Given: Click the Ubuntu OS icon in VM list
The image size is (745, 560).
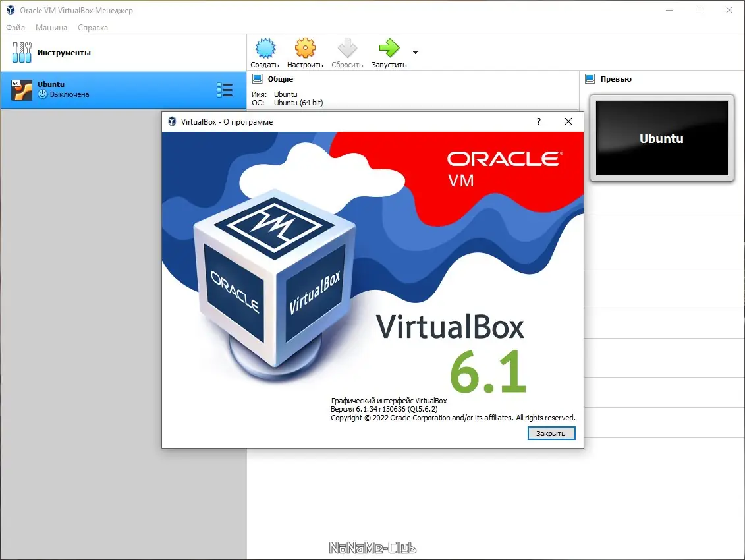Looking at the screenshot, I should [21, 90].
